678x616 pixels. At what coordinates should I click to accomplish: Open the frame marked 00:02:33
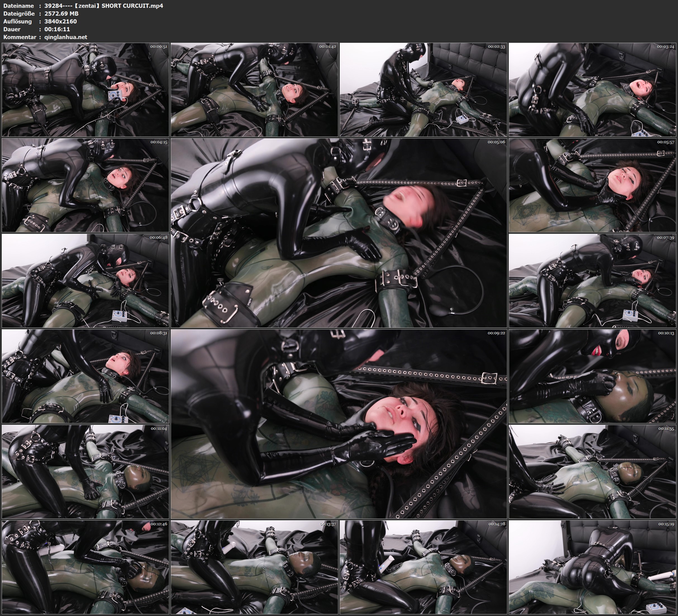424,89
